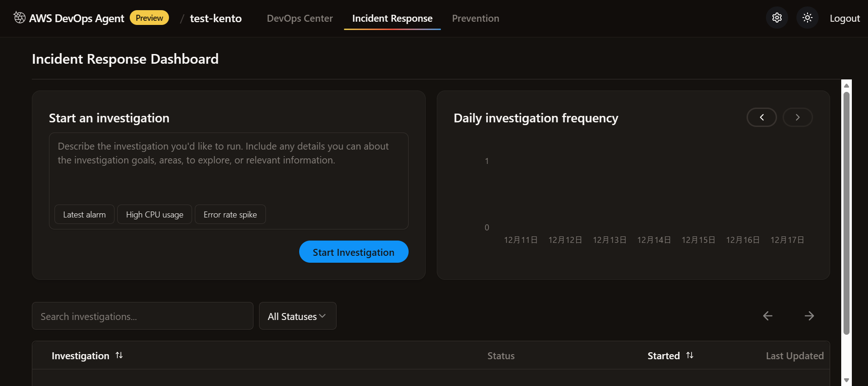The width and height of the screenshot is (868, 386).
Task: Open the DevOps Center tab
Action: tap(300, 18)
